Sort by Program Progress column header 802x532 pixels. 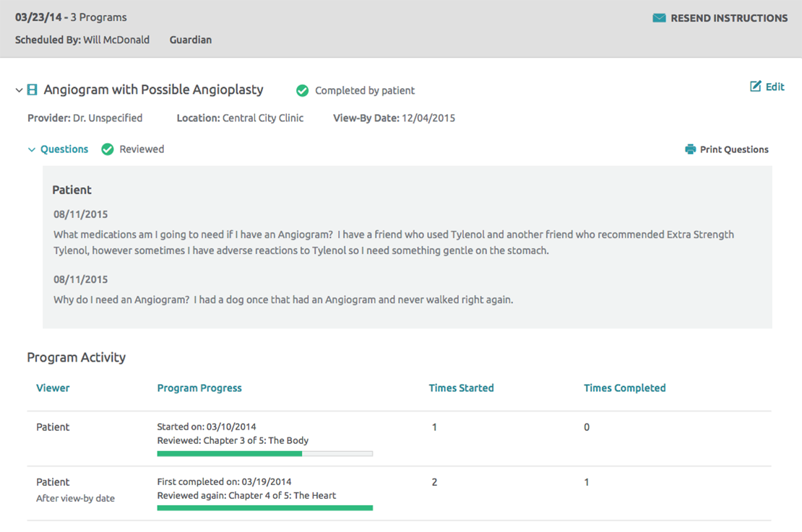(199, 388)
